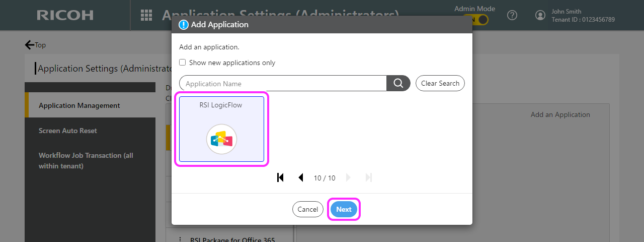The image size is (644, 242).
Task: Click the Clear Search button
Action: tap(440, 83)
